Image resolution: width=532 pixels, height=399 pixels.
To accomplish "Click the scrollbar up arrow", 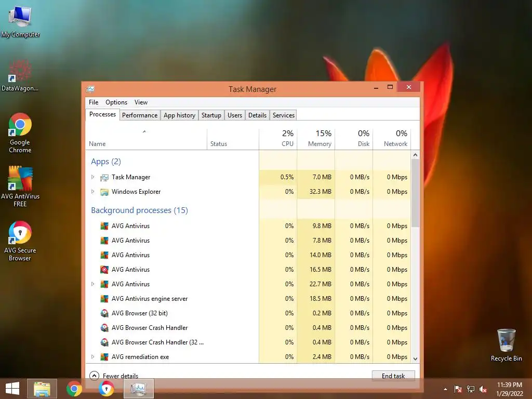I will 415,155.
